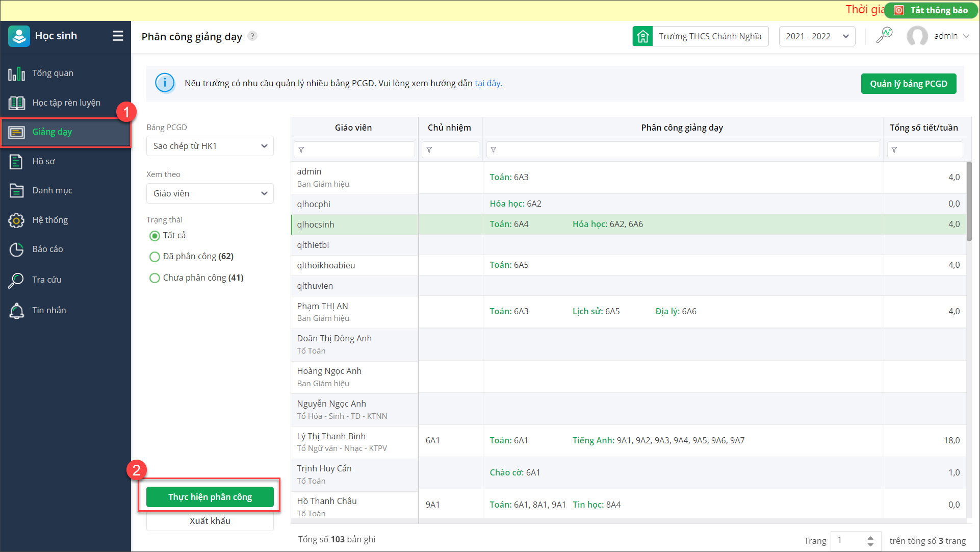Click the Tổng quan chart icon
Screen dimensions: 980x552
pos(16,73)
